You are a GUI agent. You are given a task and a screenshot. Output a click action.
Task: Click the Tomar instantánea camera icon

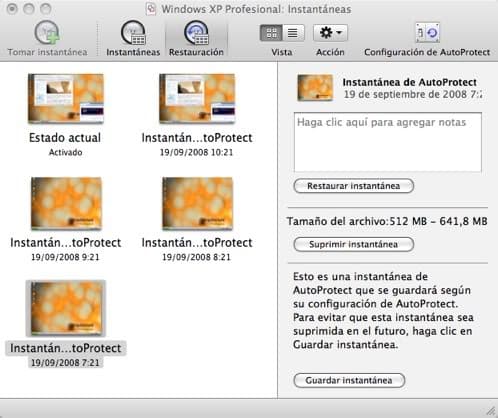pyautogui.click(x=47, y=32)
